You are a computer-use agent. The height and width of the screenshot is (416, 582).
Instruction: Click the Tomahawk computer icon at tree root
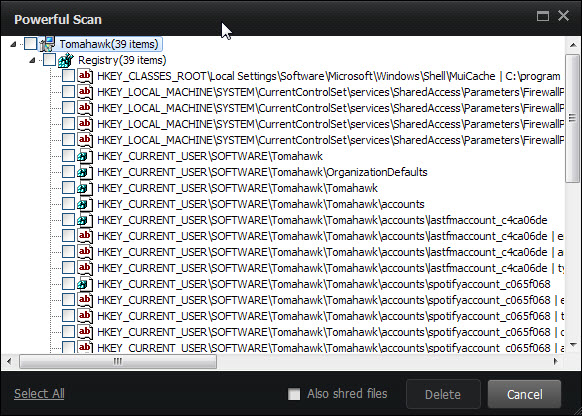point(48,44)
